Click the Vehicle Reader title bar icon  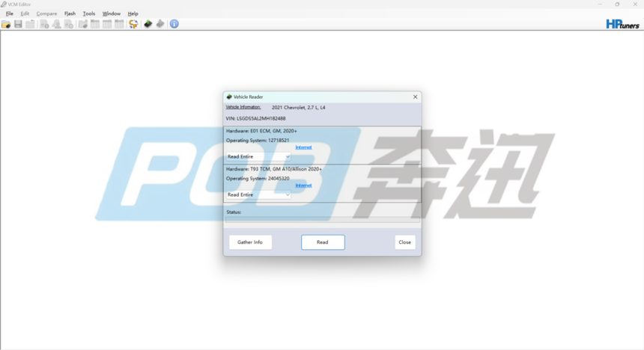click(x=229, y=96)
